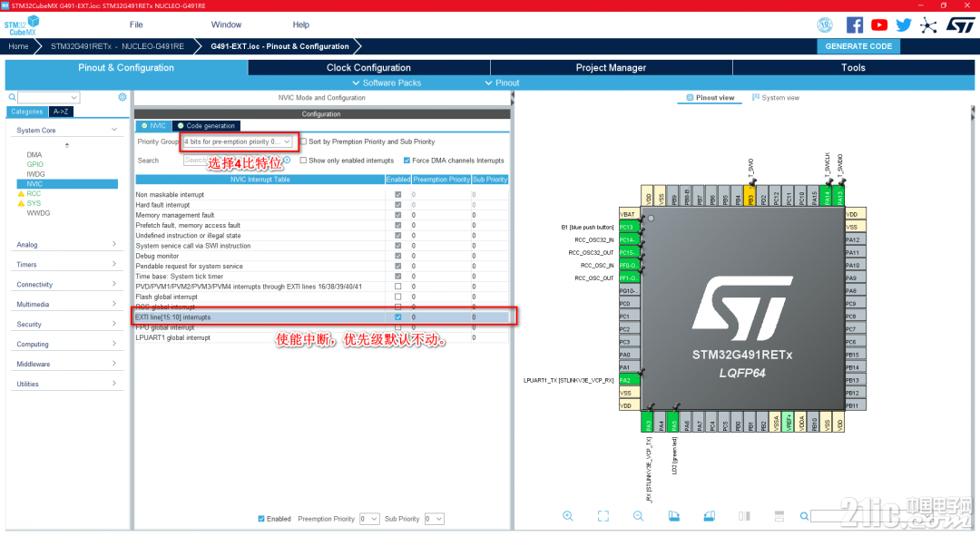
Task: Uncheck Force DMA channels Interrupts
Action: pyautogui.click(x=407, y=161)
